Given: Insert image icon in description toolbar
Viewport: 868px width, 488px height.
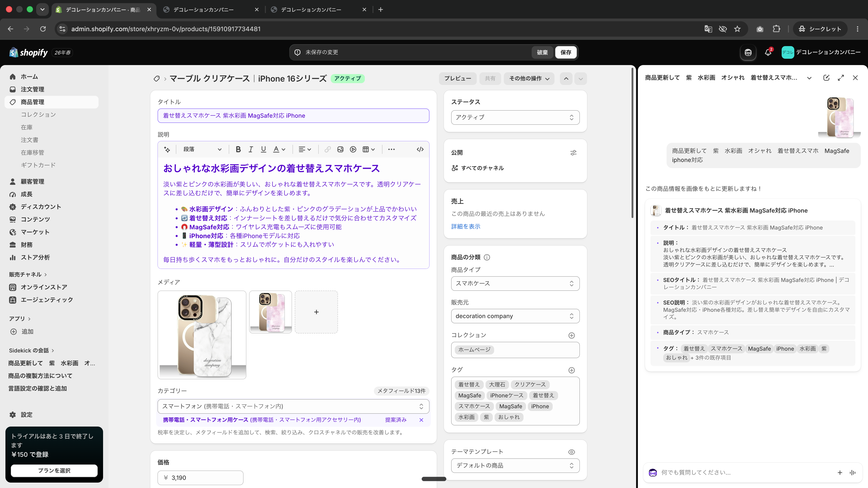Looking at the screenshot, I should [340, 149].
